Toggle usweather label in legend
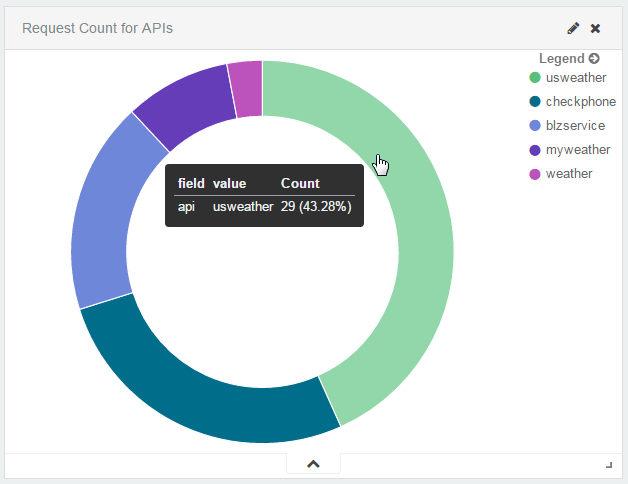 576,78
